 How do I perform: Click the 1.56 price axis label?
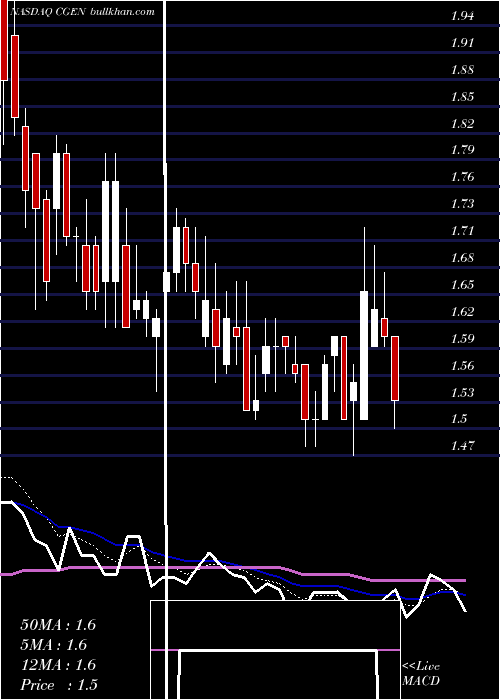(462, 366)
